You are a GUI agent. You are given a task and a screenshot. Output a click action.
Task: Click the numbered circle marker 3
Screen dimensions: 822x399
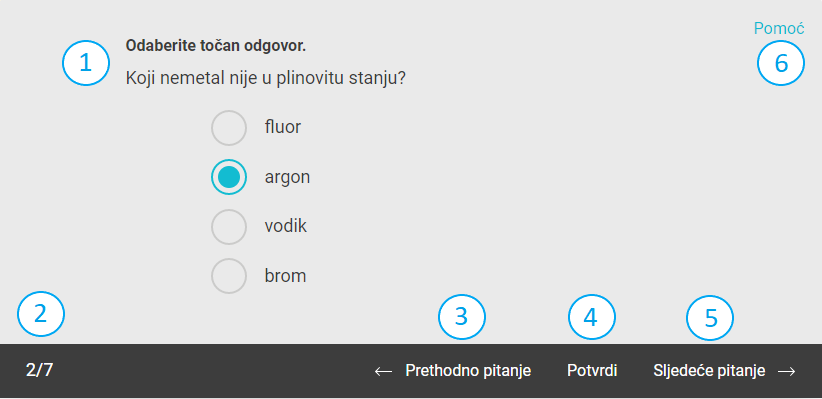462,317
